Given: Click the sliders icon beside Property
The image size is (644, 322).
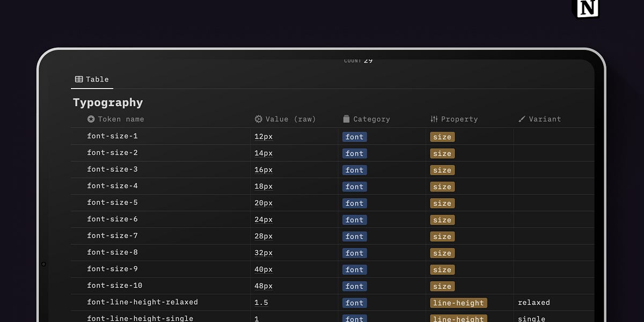Looking at the screenshot, I should (x=434, y=119).
